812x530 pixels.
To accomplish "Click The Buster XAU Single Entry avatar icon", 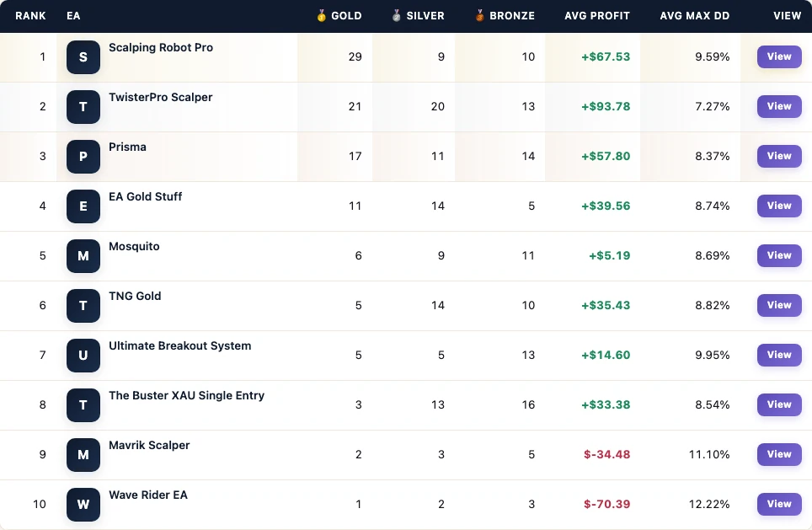I will (x=83, y=405).
